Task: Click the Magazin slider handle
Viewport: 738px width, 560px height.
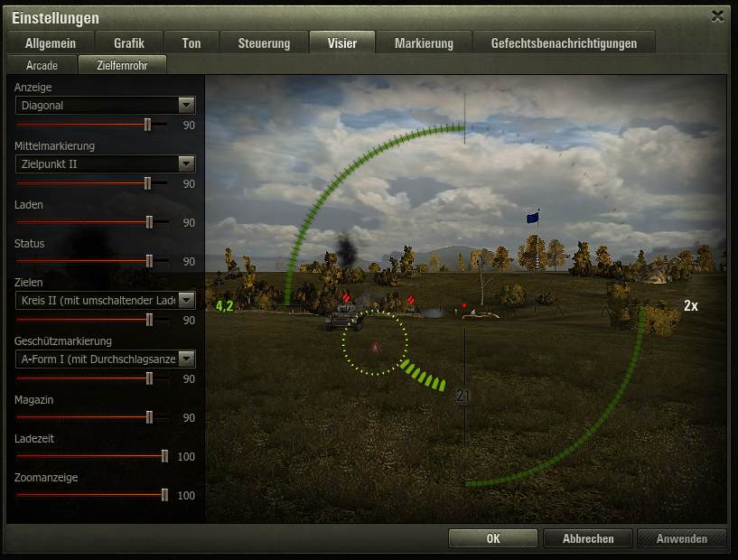Action: [x=149, y=417]
